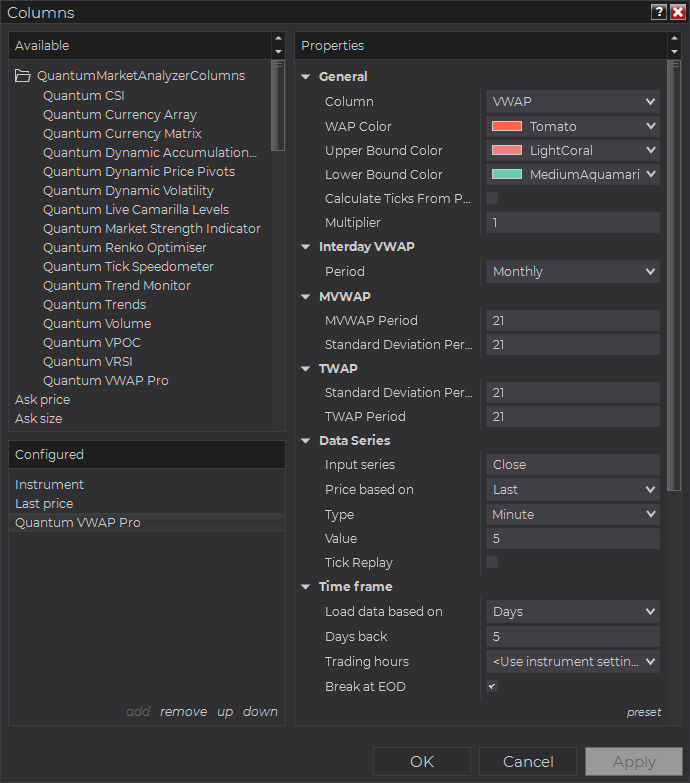Click the MediumAquamarine color swatch
The width and height of the screenshot is (690, 783).
pos(507,174)
